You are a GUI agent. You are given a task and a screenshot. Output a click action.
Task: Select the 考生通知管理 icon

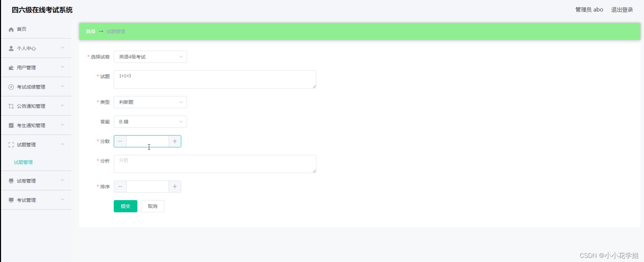pos(11,125)
